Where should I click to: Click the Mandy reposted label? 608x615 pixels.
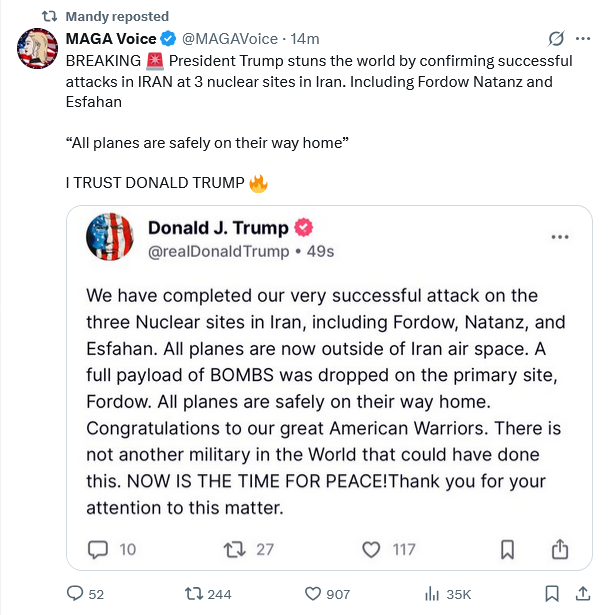(x=116, y=17)
